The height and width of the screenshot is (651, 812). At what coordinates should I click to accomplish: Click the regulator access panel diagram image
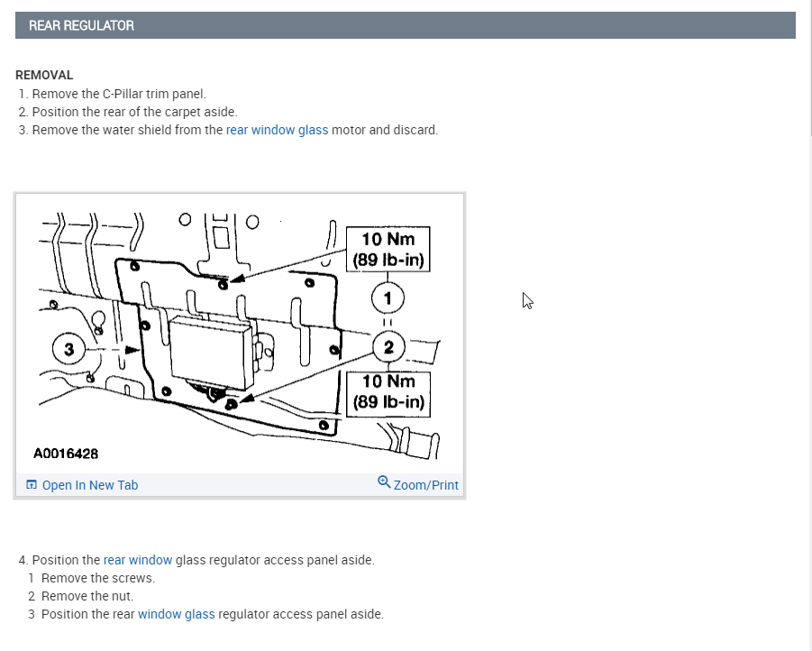pos(240,335)
